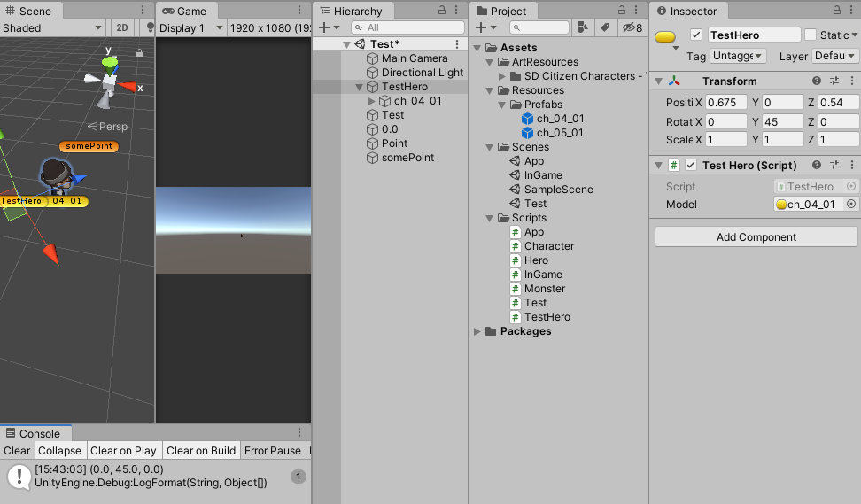Image resolution: width=861 pixels, height=504 pixels.
Task: Select the console log message entry
Action: click(x=155, y=476)
